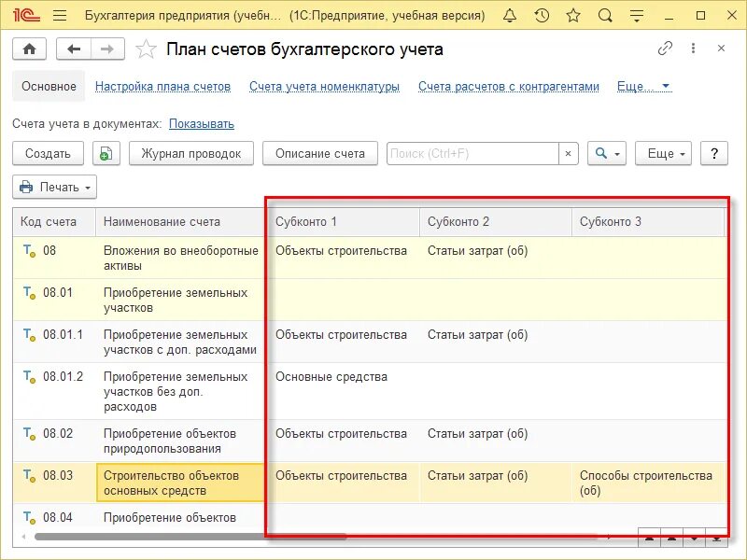Open favorites star in title bar

pos(573,16)
